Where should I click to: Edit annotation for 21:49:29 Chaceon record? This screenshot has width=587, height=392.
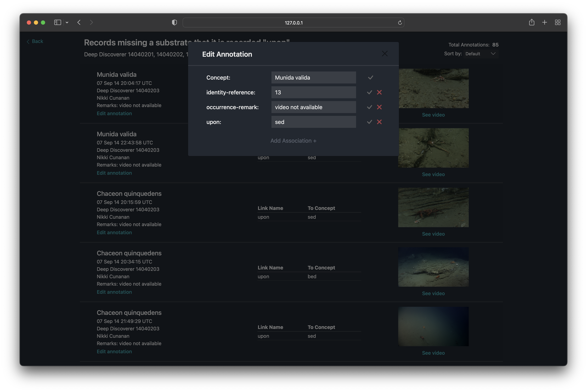pos(114,351)
